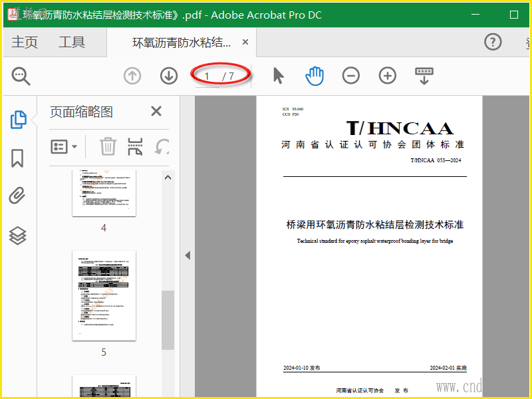This screenshot has width=532, height=399.
Task: Open the Help question mark
Action: coord(493,42)
